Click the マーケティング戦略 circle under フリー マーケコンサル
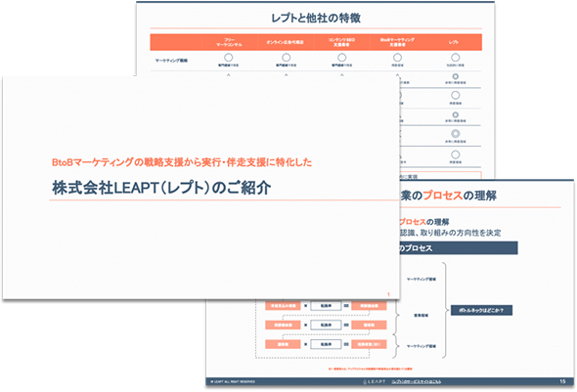 coord(229,58)
